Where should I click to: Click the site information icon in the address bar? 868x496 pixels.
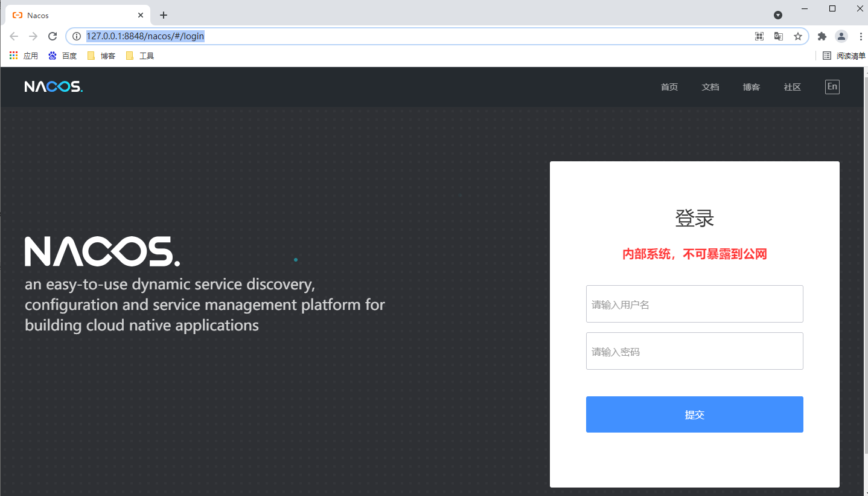[77, 36]
